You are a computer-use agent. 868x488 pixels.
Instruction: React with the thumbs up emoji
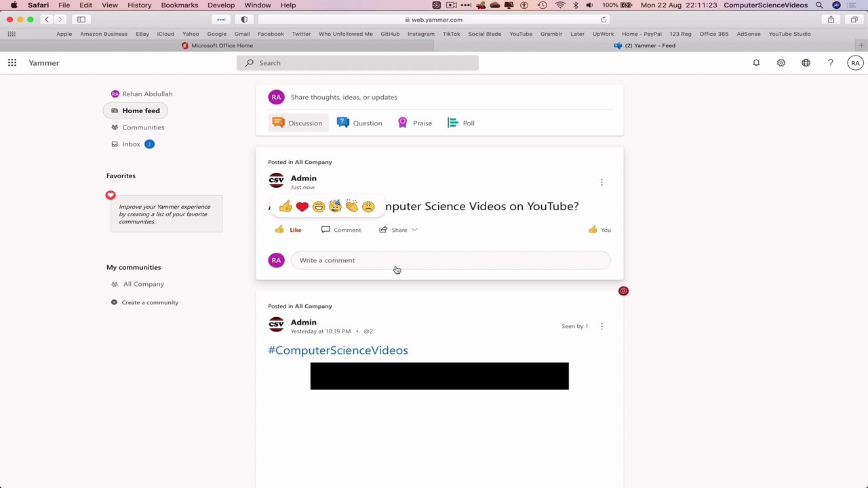coord(285,207)
